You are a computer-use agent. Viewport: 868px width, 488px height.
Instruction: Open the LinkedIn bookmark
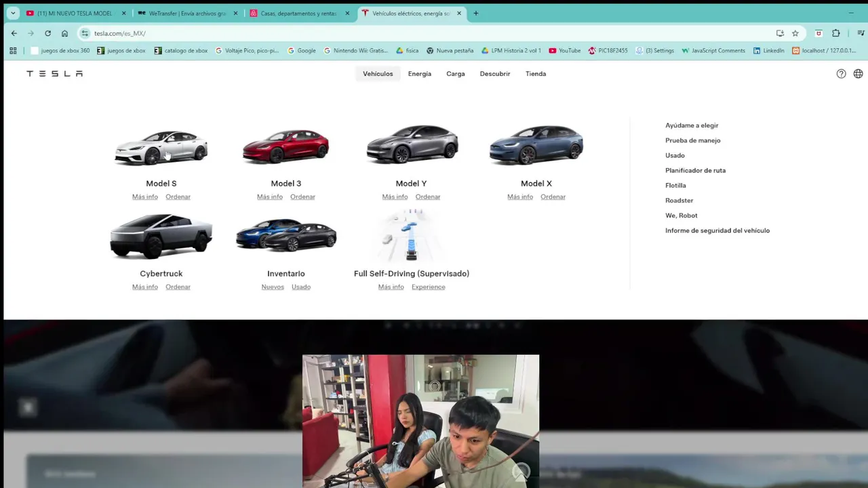tap(768, 50)
